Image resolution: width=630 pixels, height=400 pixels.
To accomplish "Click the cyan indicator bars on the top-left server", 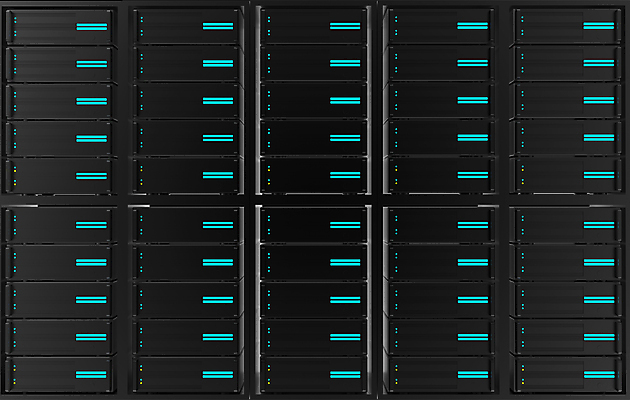I will [91, 27].
